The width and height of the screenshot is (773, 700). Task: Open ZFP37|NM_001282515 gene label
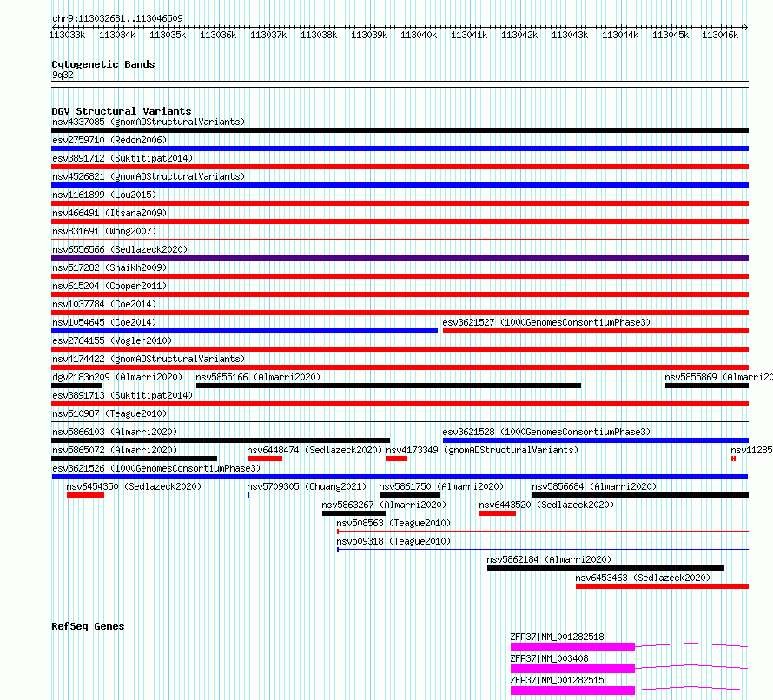557,680
